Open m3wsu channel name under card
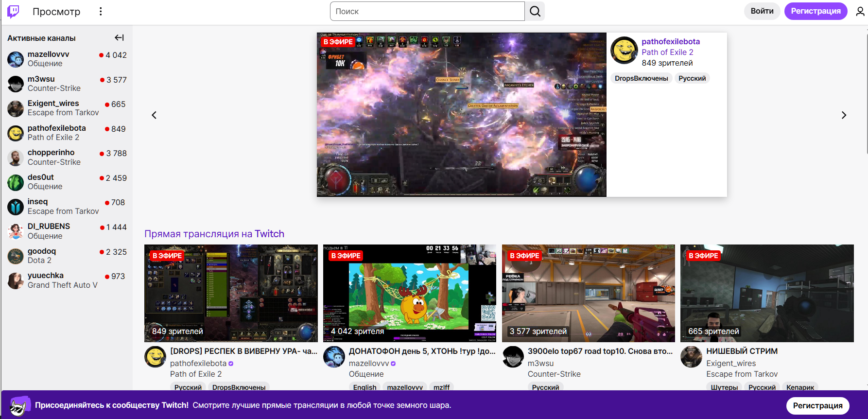 (x=540, y=363)
